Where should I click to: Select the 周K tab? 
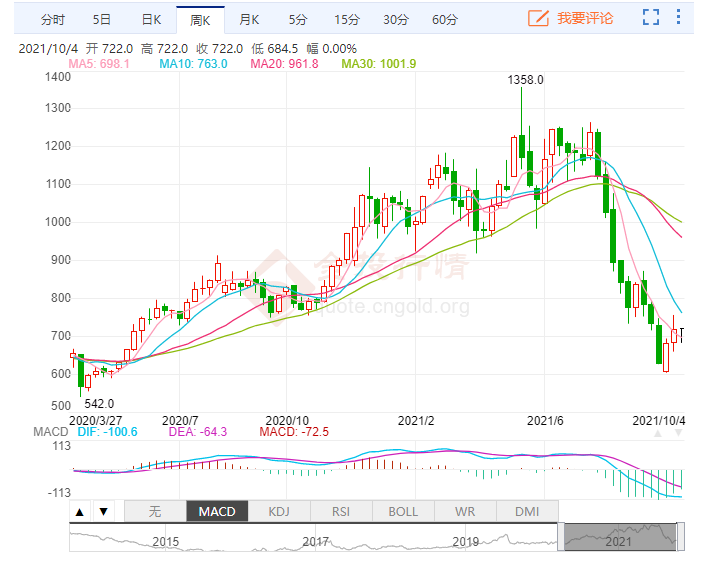pos(200,20)
